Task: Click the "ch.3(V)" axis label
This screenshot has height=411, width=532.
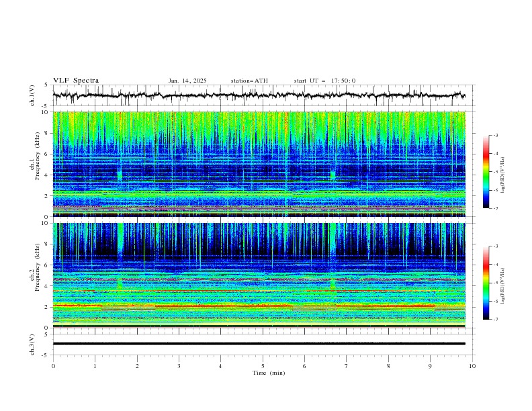Action: tap(32, 345)
